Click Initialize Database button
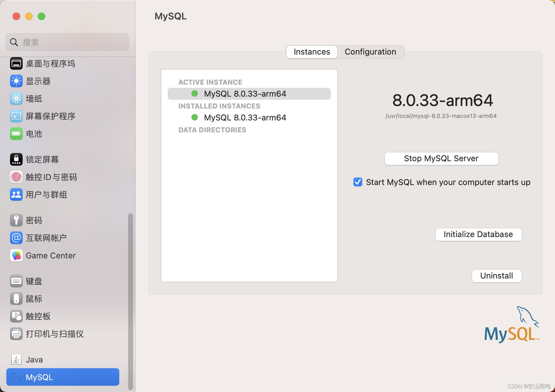Screen dimensions: 555x392 pyautogui.click(x=478, y=234)
